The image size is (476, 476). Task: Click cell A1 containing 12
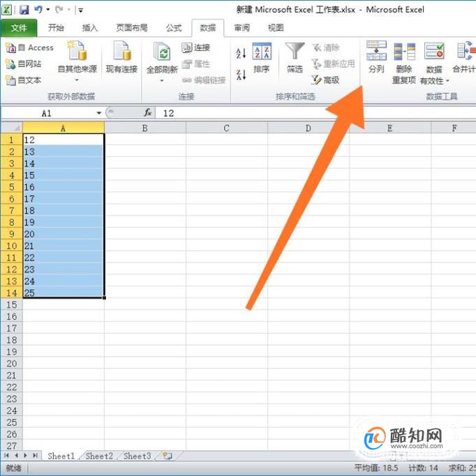[x=64, y=140]
